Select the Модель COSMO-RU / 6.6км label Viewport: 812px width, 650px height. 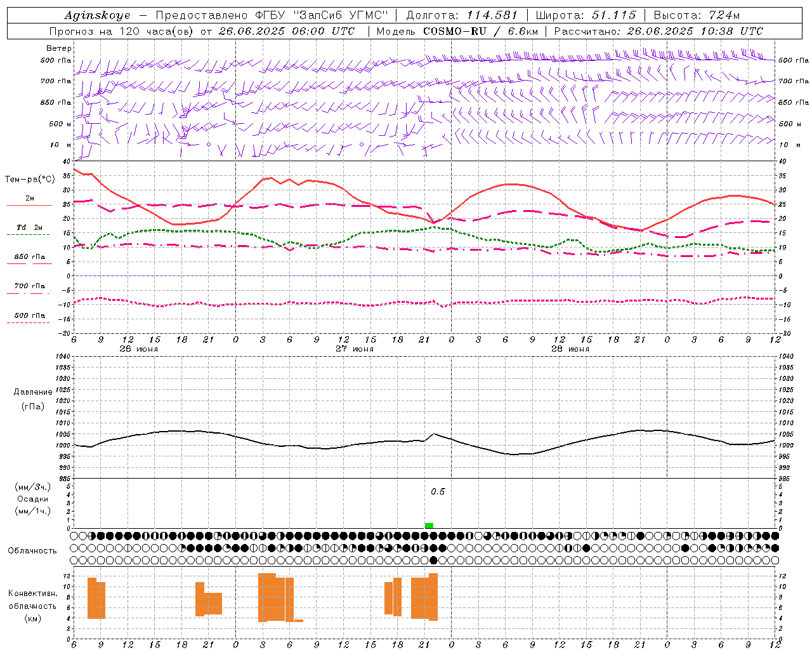click(457, 31)
